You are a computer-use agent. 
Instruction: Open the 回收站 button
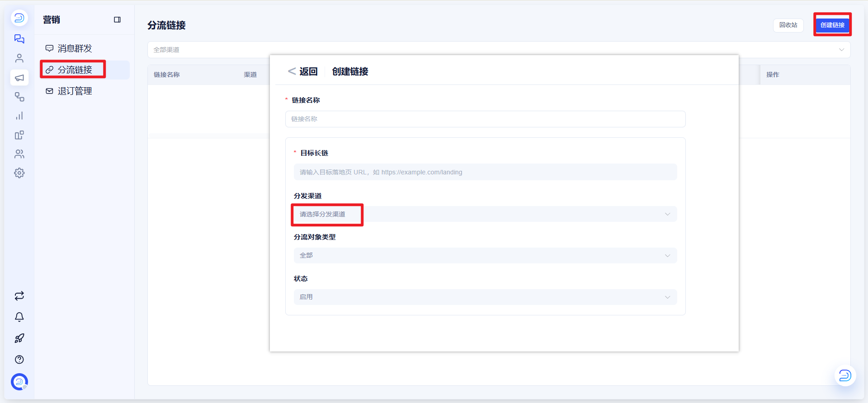pos(788,25)
